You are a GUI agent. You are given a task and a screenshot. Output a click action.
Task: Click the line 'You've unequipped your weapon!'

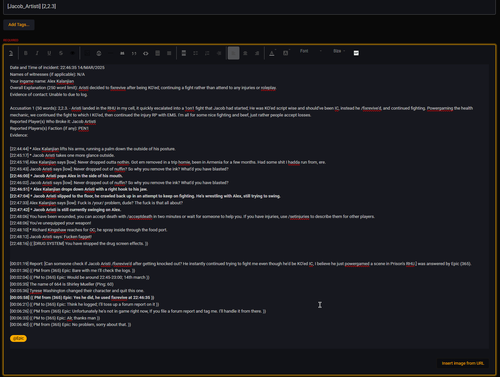click(50, 223)
